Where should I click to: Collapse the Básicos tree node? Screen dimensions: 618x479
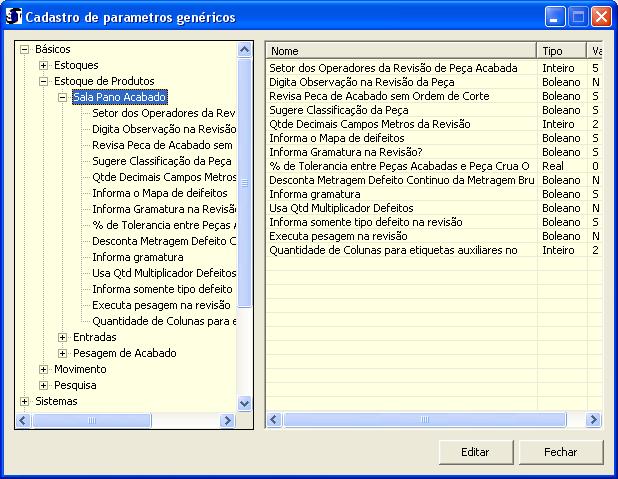click(x=24, y=49)
